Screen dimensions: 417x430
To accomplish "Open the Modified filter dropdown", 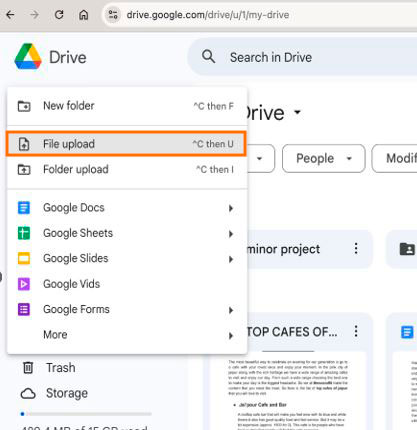I will pyautogui.click(x=395, y=158).
